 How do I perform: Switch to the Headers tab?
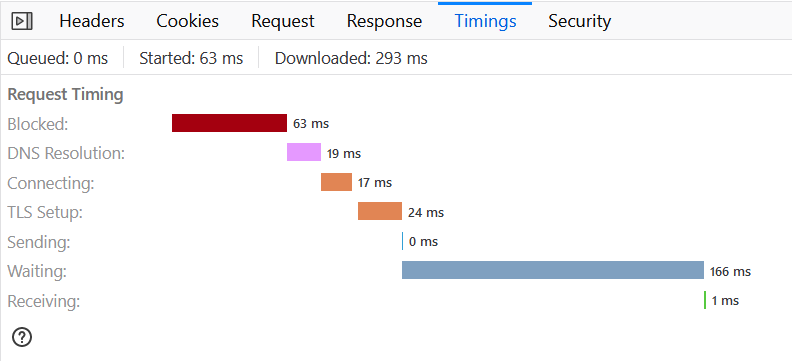coord(91,21)
